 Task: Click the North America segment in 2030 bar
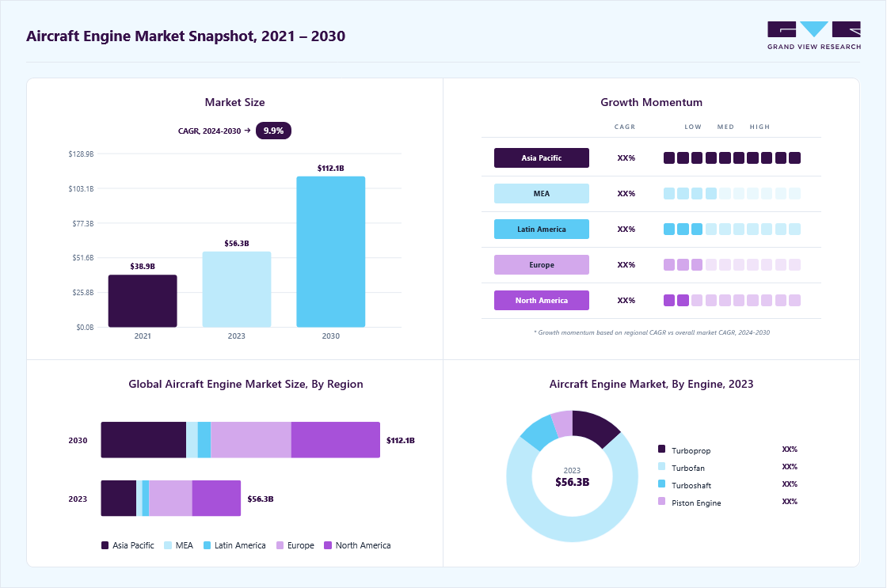point(336,440)
